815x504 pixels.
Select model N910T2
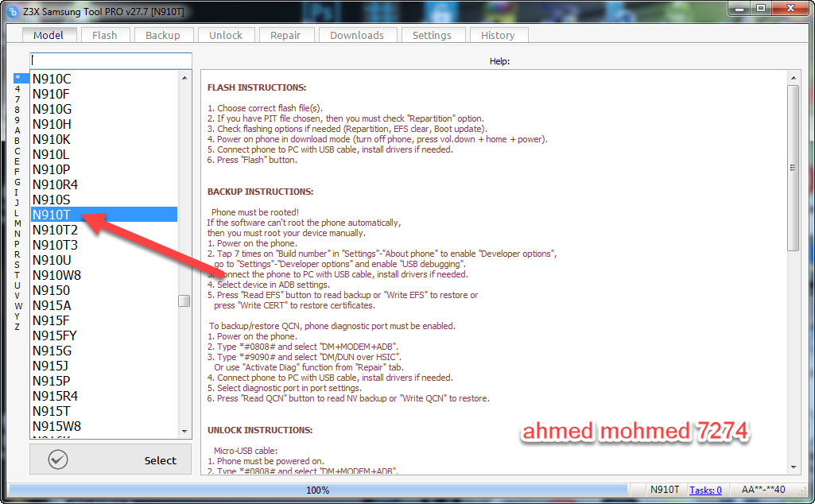coord(104,230)
